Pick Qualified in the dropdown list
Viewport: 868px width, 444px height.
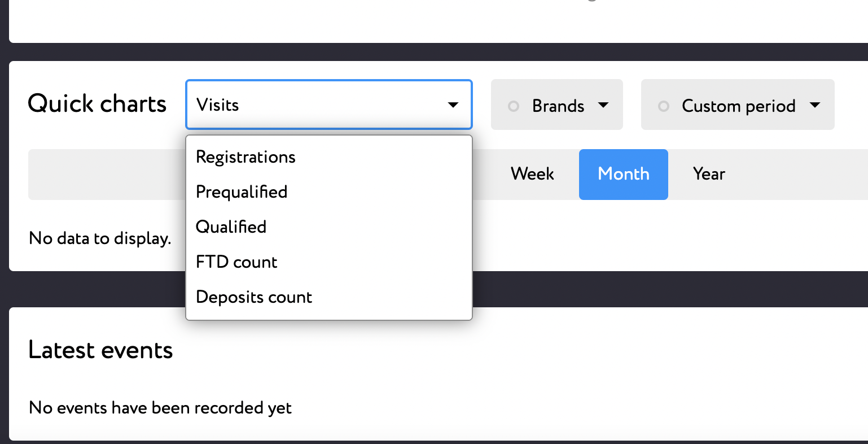[x=231, y=227]
